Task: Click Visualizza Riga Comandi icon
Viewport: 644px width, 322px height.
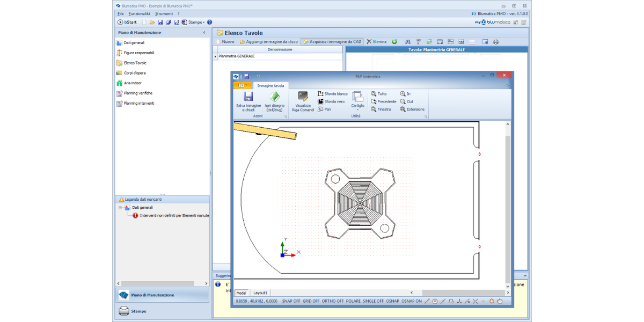Action: 303,97
